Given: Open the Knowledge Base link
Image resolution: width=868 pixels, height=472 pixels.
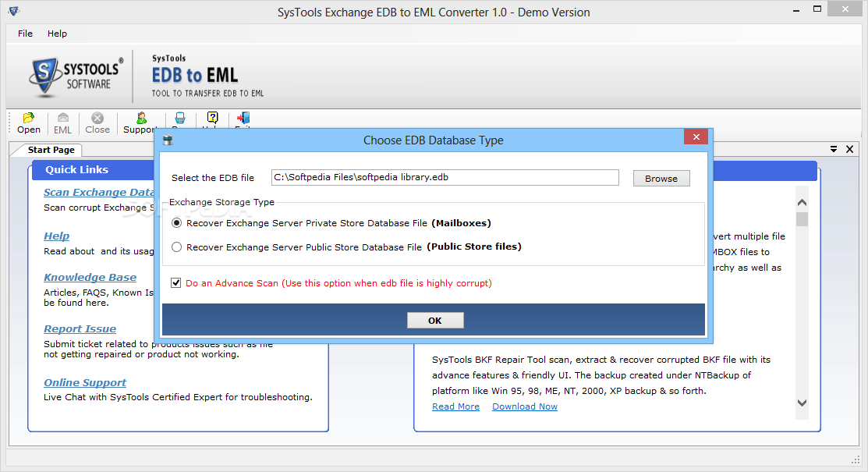Looking at the screenshot, I should coord(90,278).
